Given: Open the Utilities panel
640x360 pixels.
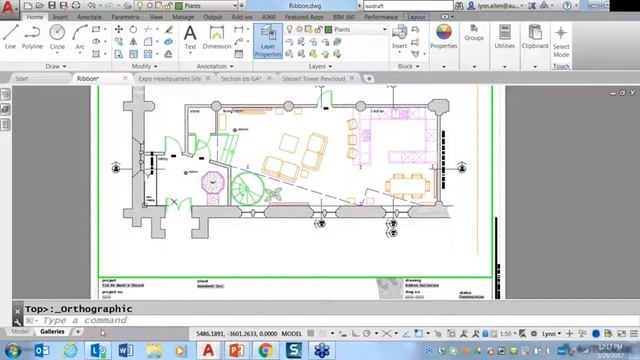Looking at the screenshot, I should tap(504, 37).
